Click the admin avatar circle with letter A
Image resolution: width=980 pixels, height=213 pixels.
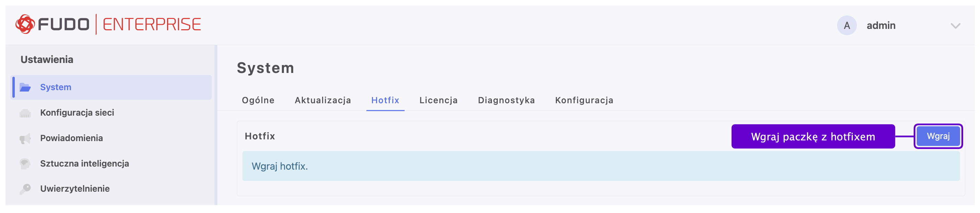point(847,25)
